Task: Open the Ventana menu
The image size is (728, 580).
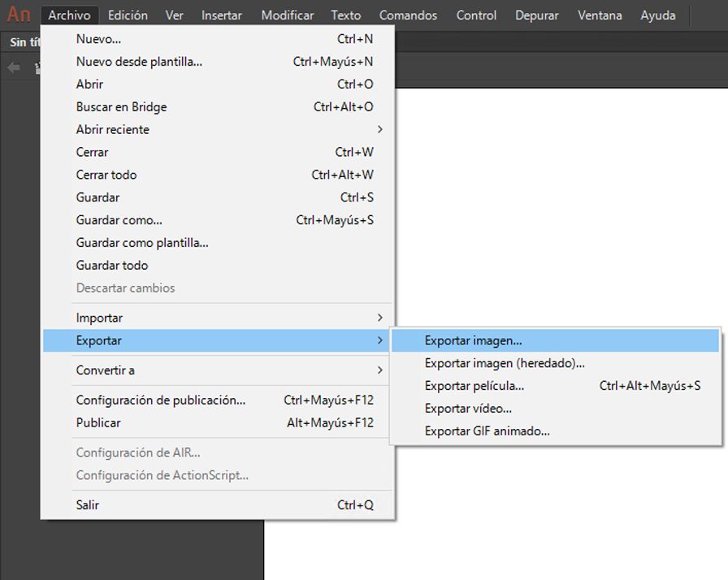Action: pyautogui.click(x=600, y=15)
